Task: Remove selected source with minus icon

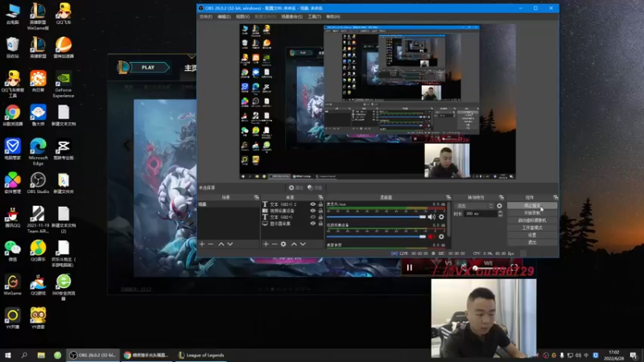Action: point(275,245)
